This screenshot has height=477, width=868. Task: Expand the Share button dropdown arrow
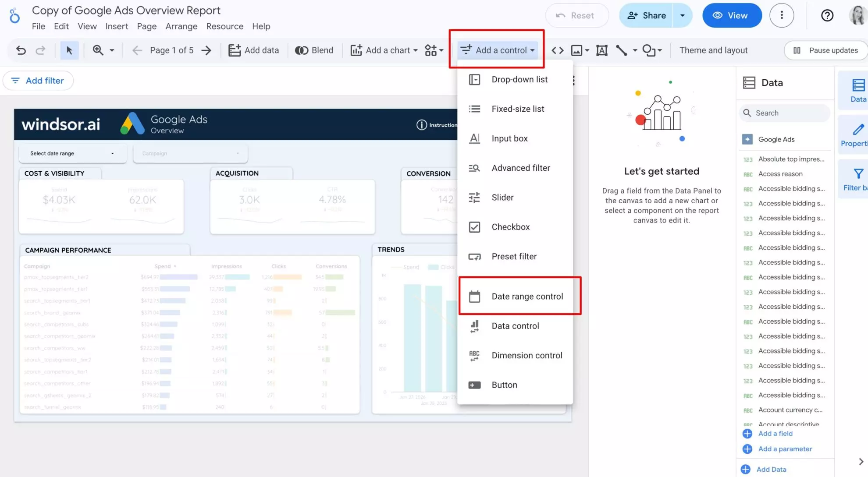click(682, 15)
